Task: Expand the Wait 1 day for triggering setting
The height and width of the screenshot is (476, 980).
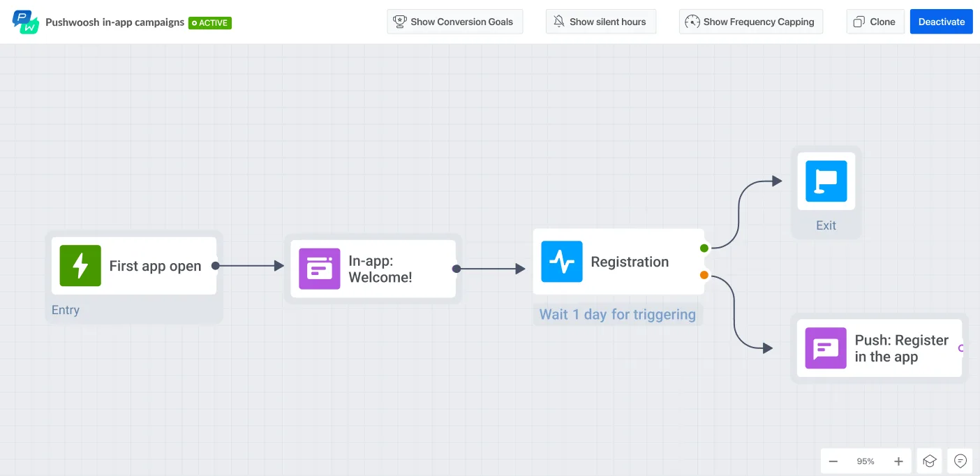Action: coord(617,314)
